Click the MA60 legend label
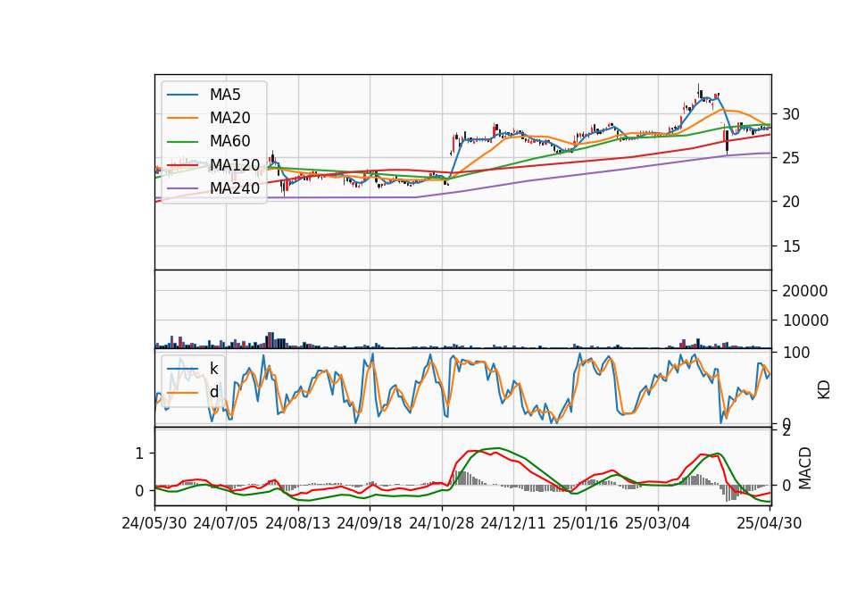This screenshot has height=616, width=857. click(229, 141)
